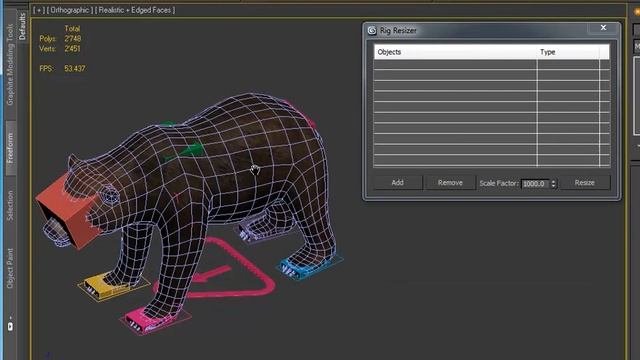Click the Rig Resizer title bar icon

[x=372, y=31]
